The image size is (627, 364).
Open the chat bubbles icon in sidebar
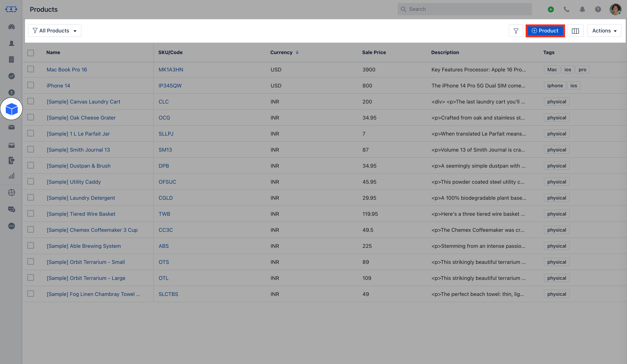point(11,209)
